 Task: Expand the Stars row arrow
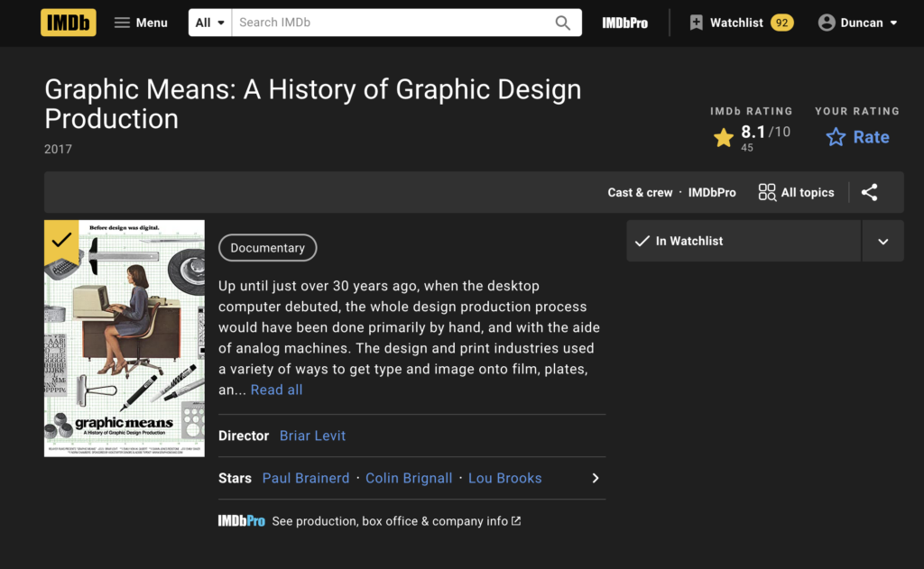click(595, 478)
